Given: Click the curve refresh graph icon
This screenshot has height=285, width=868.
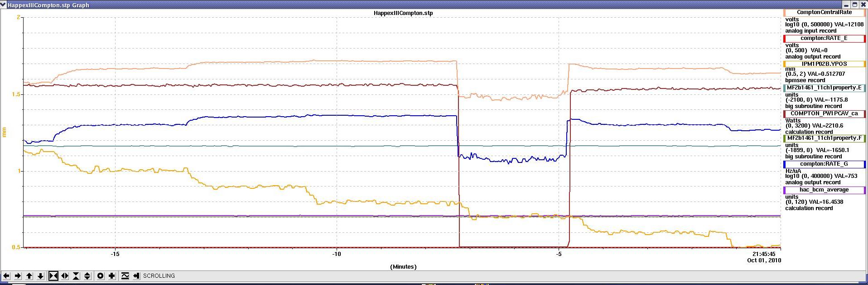Looking at the screenshot, I should pyautogui.click(x=125, y=276).
